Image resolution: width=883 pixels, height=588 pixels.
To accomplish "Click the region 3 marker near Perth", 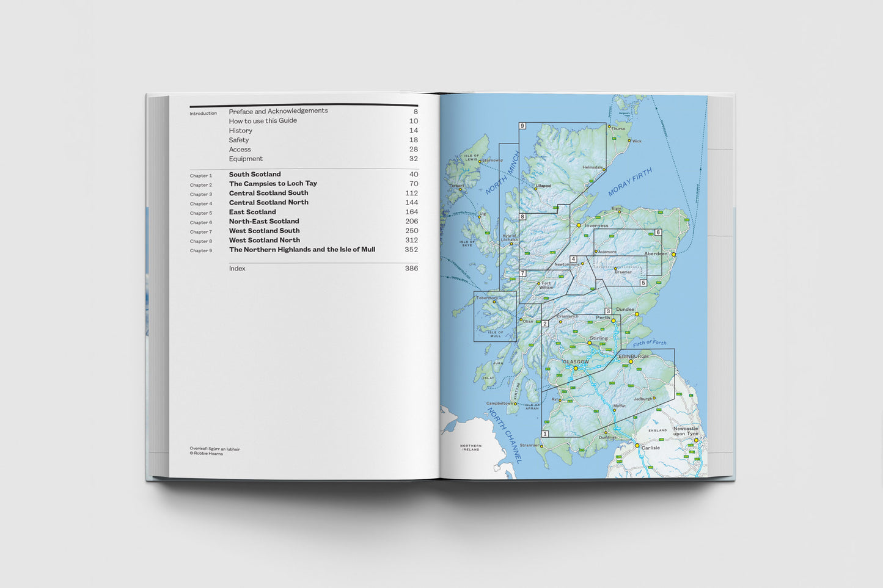I will click(x=609, y=311).
